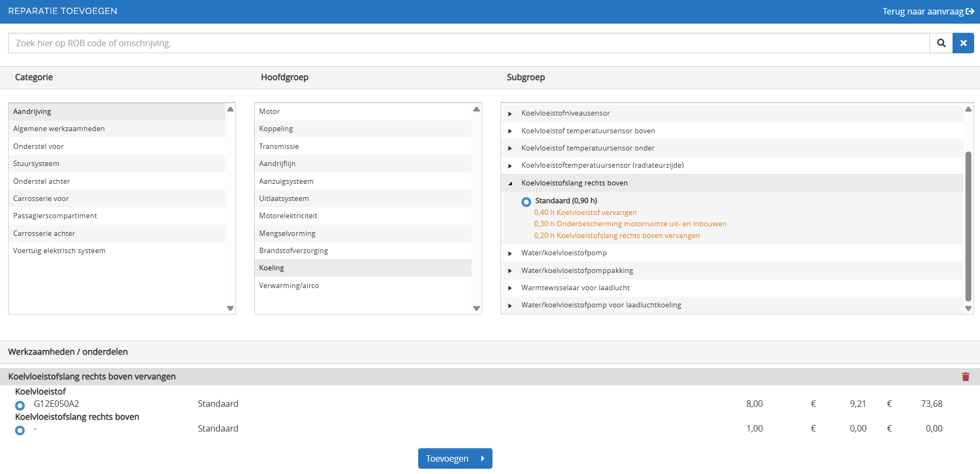Image resolution: width=980 pixels, height=474 pixels.
Task: Go back via Terug naar aanvraag link
Action: tap(922, 11)
